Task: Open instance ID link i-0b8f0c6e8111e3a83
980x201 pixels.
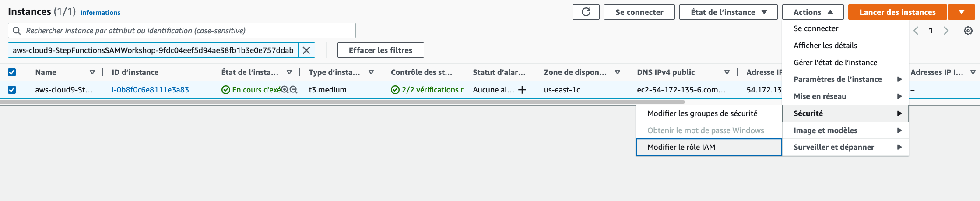Action: point(151,90)
